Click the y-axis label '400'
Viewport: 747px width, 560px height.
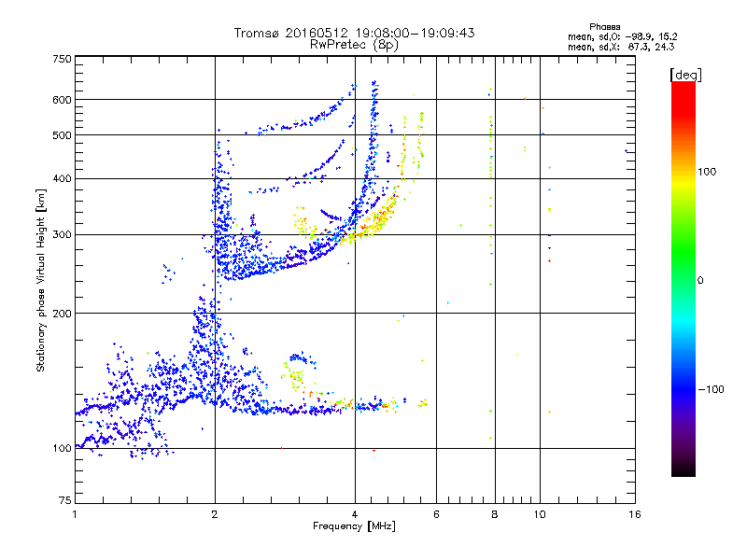click(x=62, y=179)
